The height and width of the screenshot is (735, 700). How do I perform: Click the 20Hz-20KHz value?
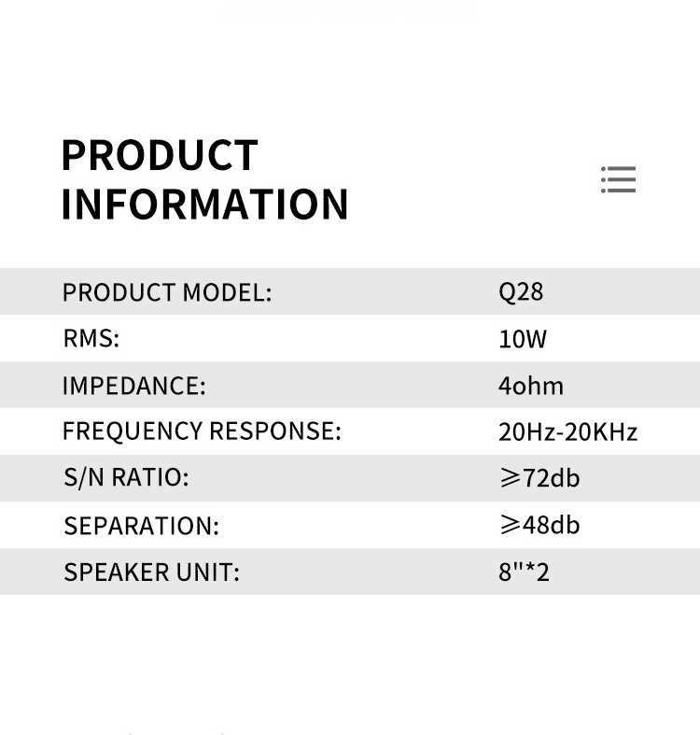(x=567, y=432)
